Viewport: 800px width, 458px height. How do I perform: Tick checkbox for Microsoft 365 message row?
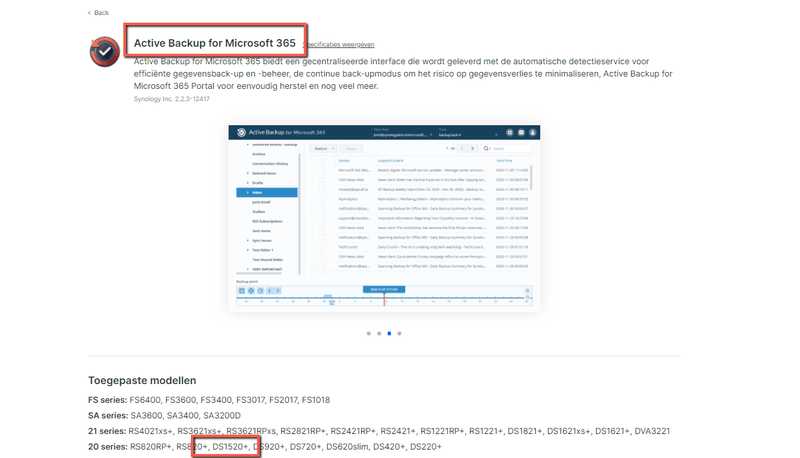pos(322,170)
